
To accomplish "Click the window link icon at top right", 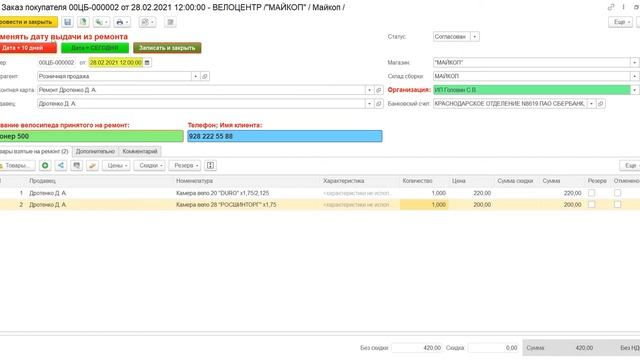I will (x=611, y=7).
